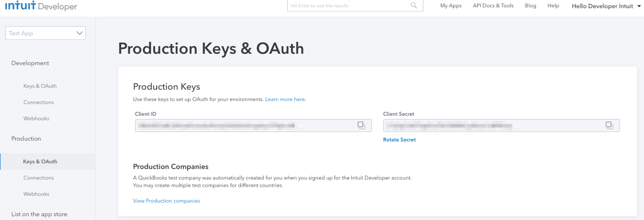
Task: Click the Client Secret label
Action: [399, 114]
